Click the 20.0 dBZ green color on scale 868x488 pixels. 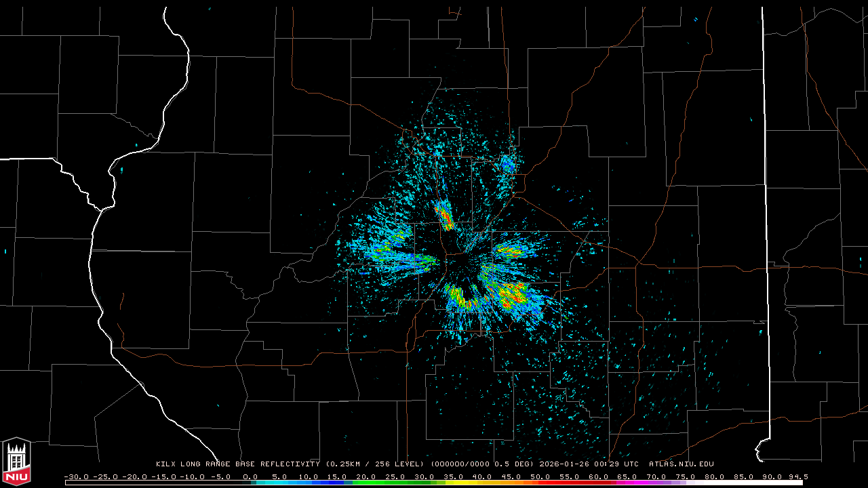[366, 483]
